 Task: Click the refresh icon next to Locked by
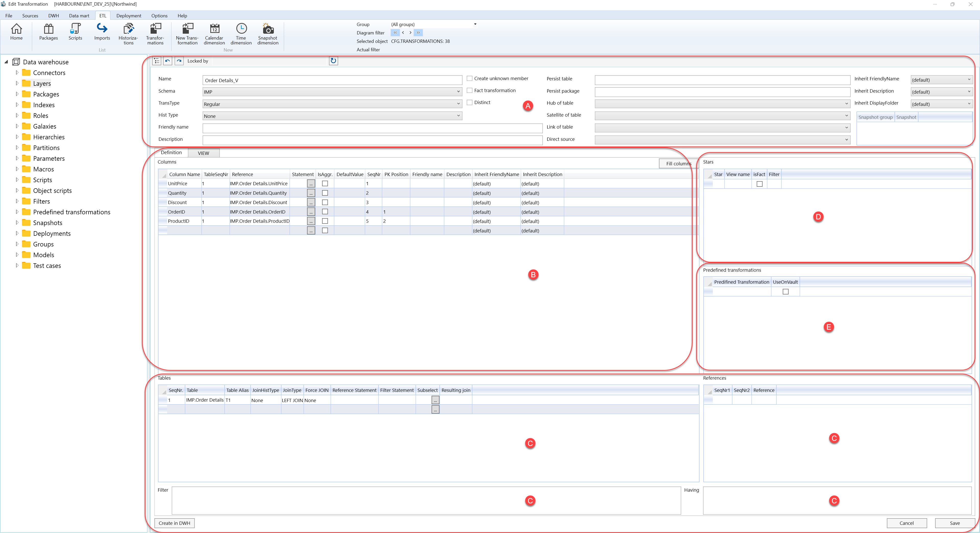333,61
